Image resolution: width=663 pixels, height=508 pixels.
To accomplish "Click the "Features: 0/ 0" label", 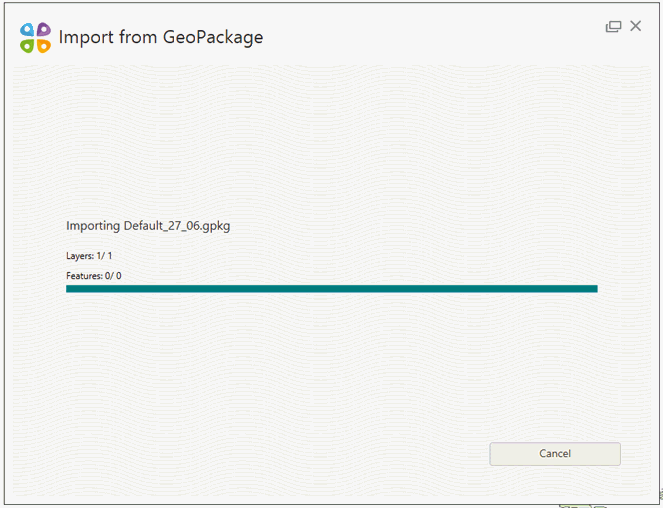I will pos(94,276).
